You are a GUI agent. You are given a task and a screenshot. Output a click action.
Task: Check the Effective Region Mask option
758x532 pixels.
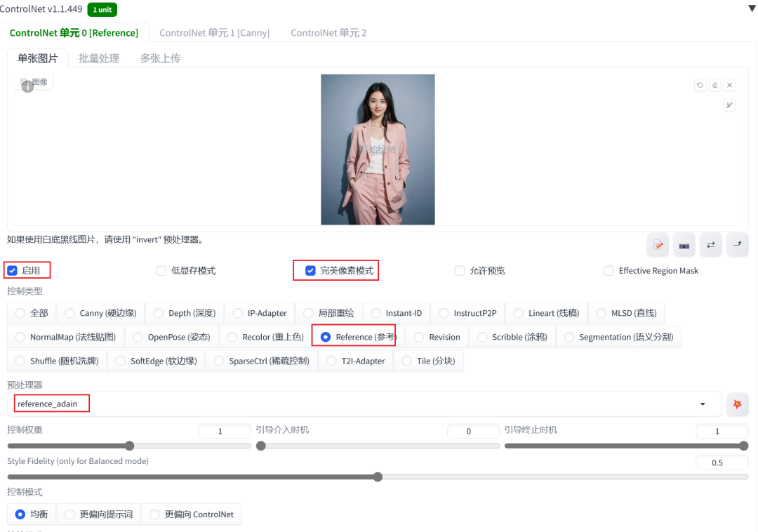[x=609, y=270]
